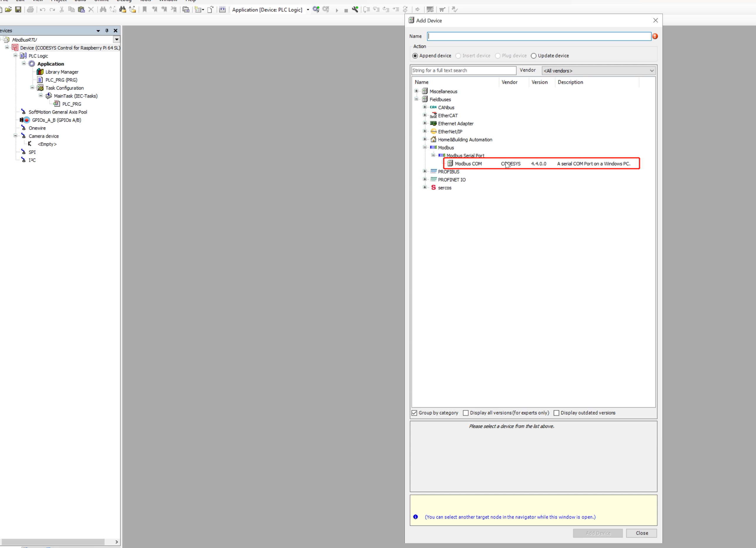756x548 pixels.
Task: Expand the CANbus node
Action: point(425,107)
